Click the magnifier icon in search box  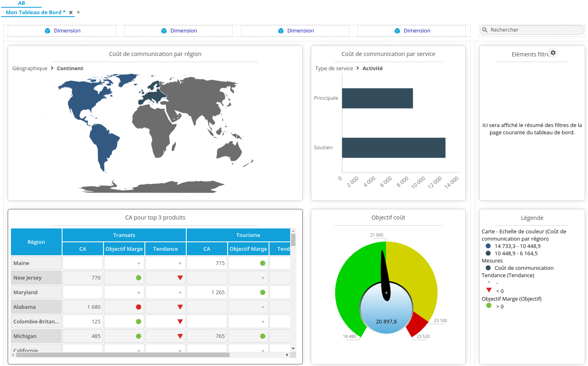(485, 30)
